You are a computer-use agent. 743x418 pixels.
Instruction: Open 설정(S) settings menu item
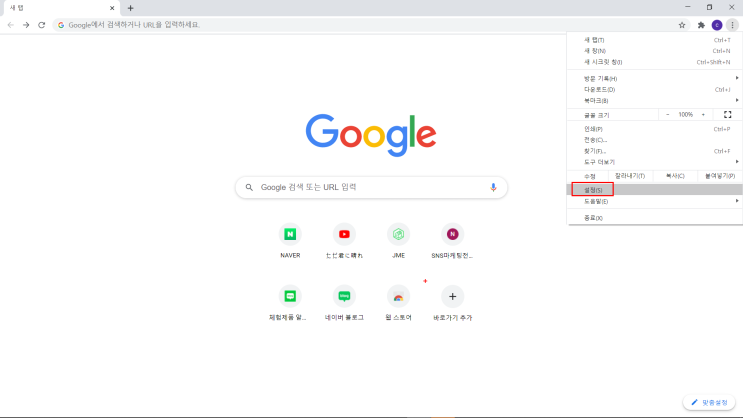[655, 190]
